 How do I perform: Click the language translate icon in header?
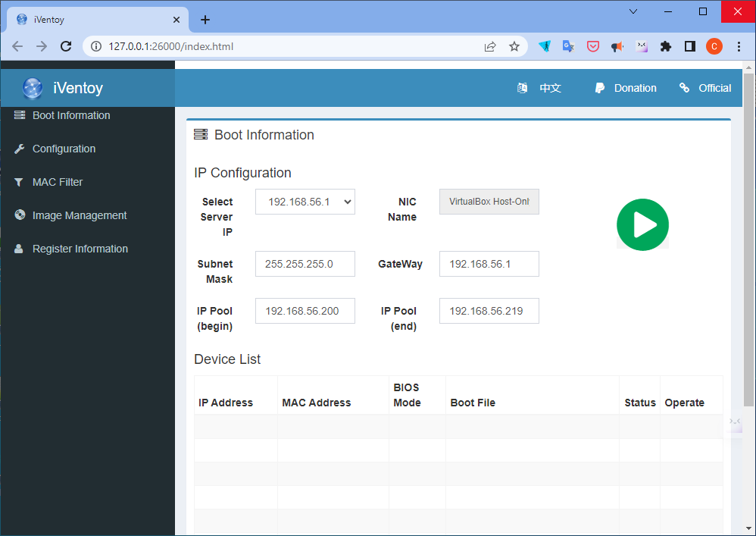[522, 88]
